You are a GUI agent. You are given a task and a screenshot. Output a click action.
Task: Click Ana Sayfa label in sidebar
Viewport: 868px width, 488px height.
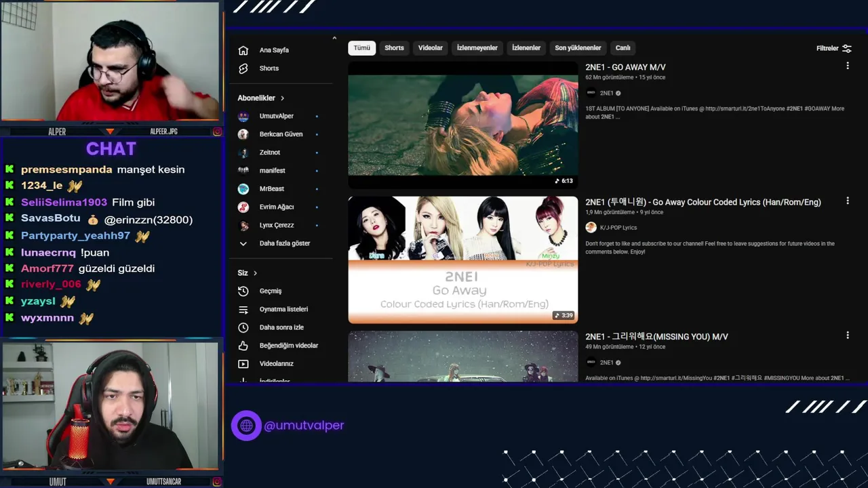click(x=274, y=50)
